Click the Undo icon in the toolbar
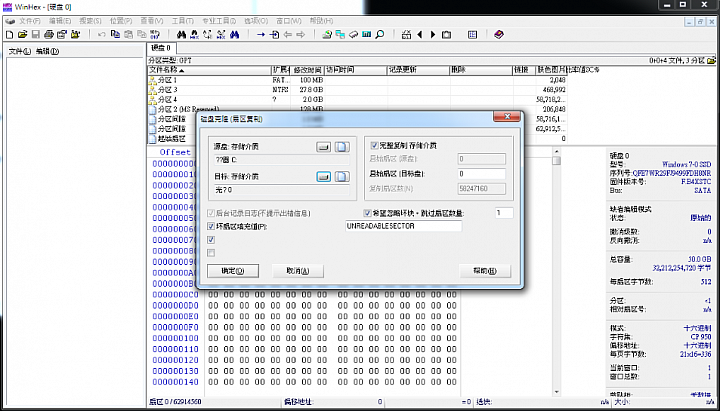 click(101, 34)
